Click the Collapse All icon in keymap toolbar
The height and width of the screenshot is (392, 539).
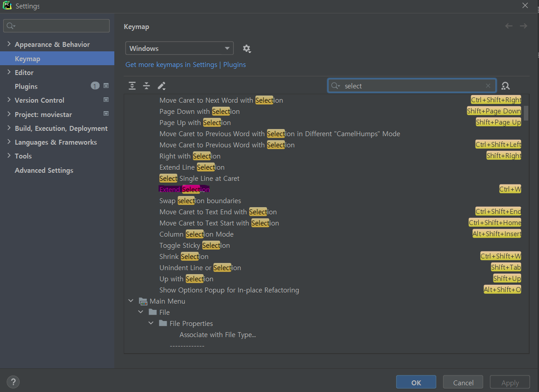pos(146,86)
